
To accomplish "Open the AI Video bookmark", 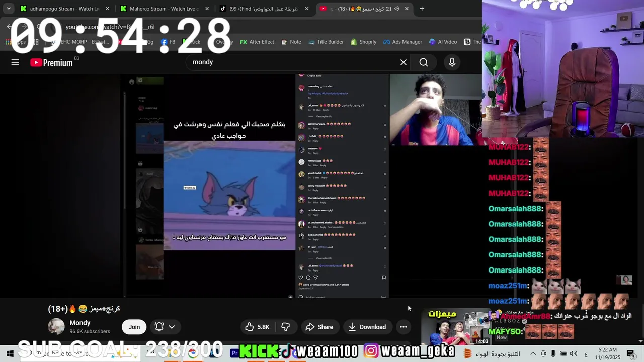I will (x=443, y=42).
